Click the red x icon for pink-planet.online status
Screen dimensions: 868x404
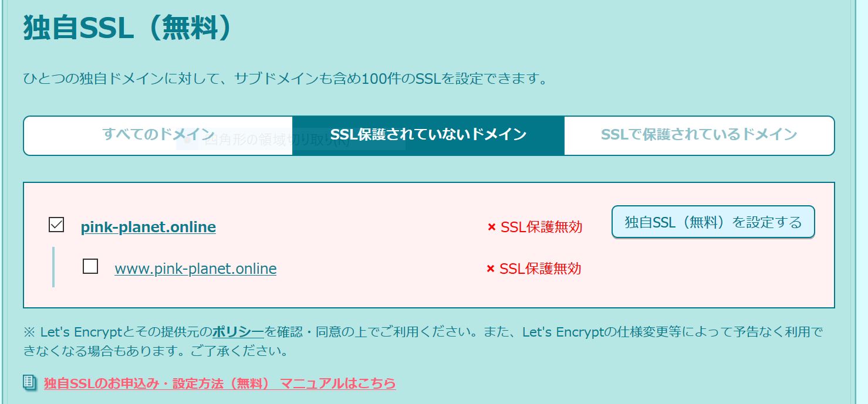(492, 227)
